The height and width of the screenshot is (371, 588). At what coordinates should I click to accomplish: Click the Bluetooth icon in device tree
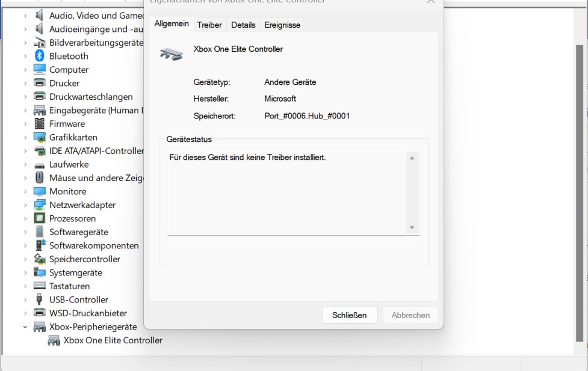(39, 56)
